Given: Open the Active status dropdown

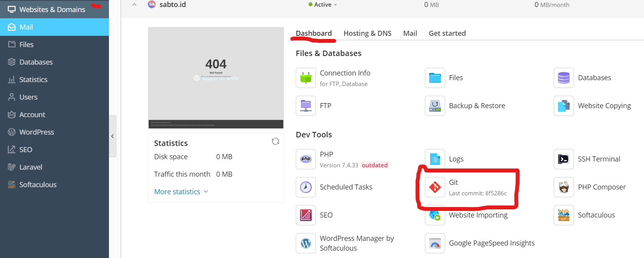Looking at the screenshot, I should point(323,5).
